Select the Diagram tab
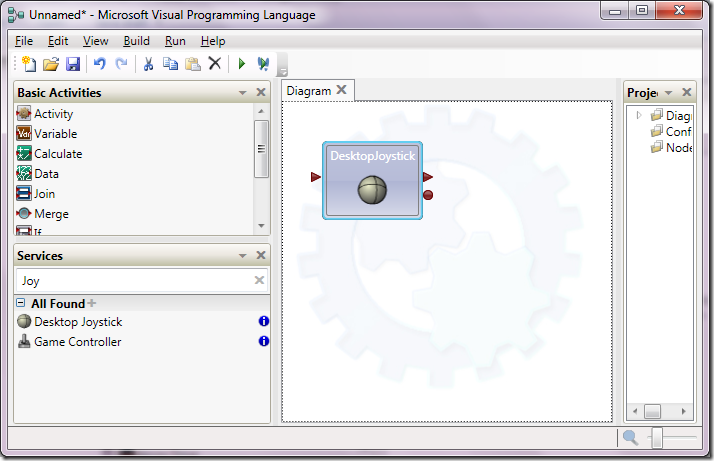This screenshot has height=461, width=714. pos(309,91)
